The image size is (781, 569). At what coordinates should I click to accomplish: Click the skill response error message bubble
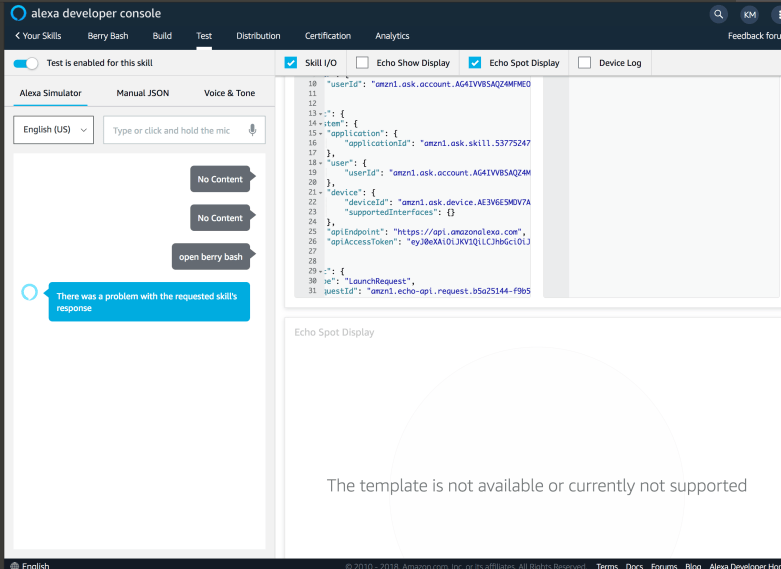149,302
